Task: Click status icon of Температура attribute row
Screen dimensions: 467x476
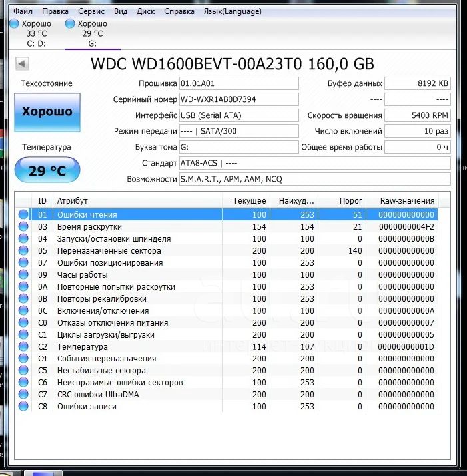Action: (x=23, y=346)
